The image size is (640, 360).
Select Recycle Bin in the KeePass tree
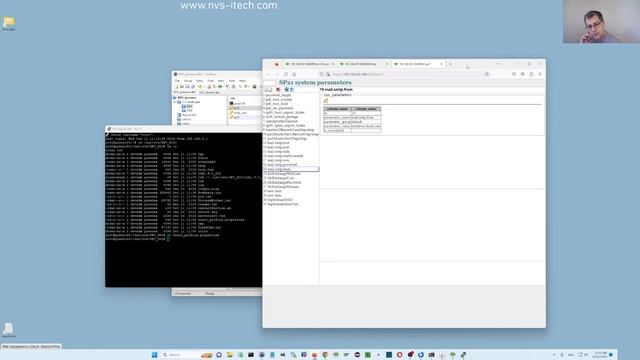click(x=187, y=115)
